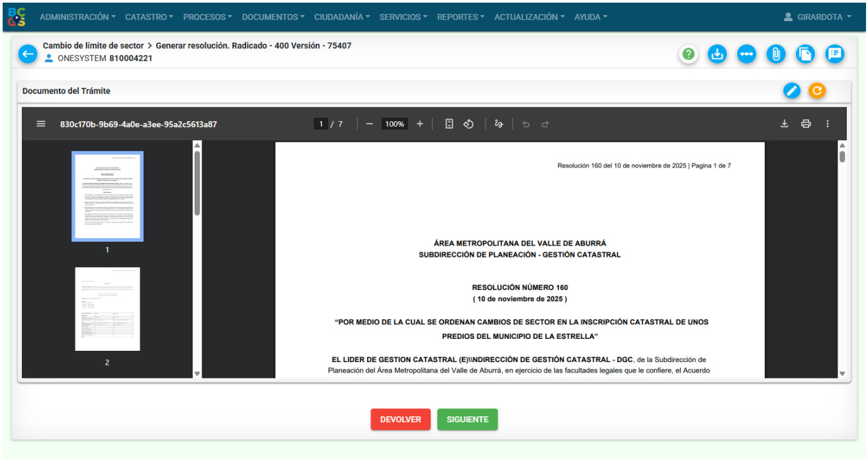Click the pencil edit document icon
Screen dimensions: 868x460
tap(791, 91)
